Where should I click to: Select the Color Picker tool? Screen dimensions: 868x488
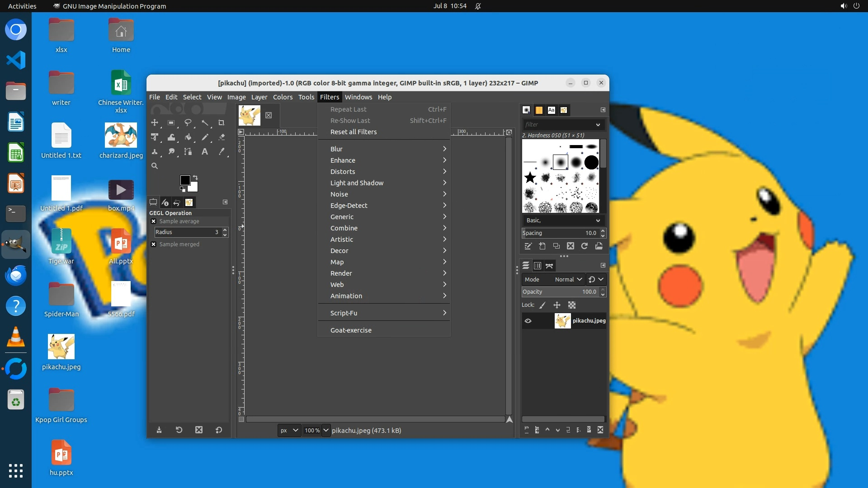(222, 151)
